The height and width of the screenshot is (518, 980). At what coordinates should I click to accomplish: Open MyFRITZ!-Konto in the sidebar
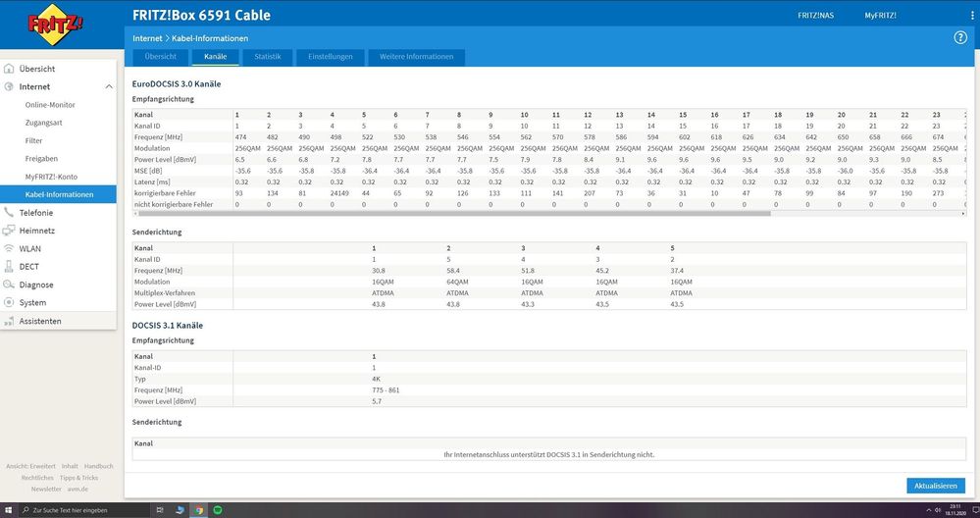pos(51,177)
